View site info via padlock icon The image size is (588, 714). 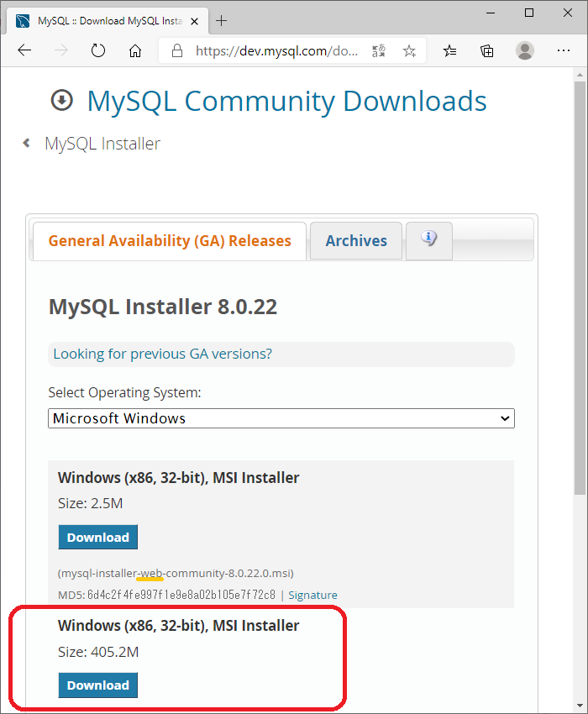click(x=177, y=51)
